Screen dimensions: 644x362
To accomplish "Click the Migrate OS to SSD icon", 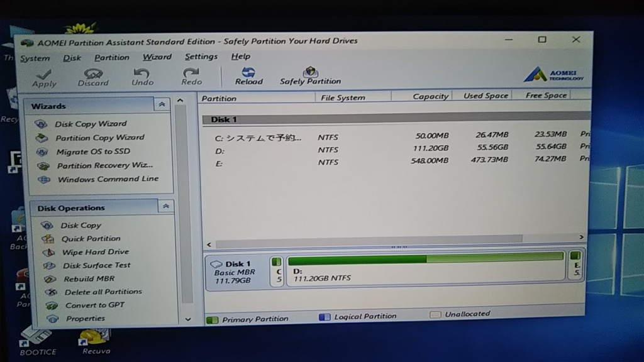I will tap(42, 152).
